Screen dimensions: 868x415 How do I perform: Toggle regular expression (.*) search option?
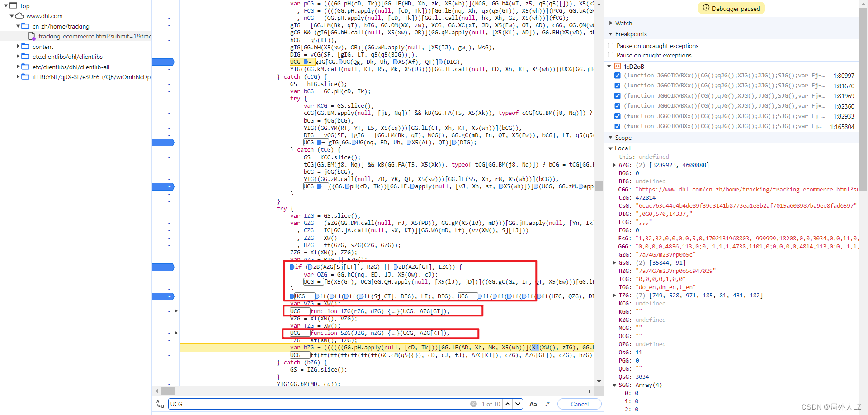tap(547, 404)
